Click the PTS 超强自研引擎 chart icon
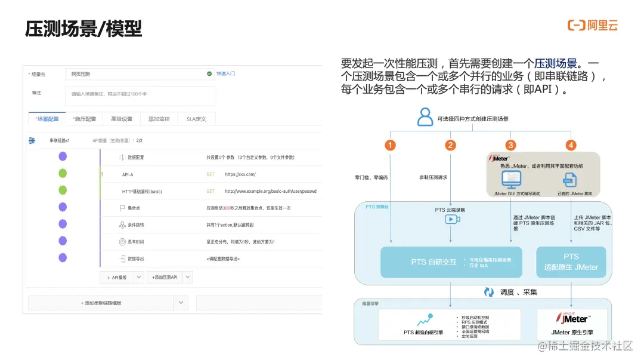Viewport: 644px width, 363px height. [425, 320]
